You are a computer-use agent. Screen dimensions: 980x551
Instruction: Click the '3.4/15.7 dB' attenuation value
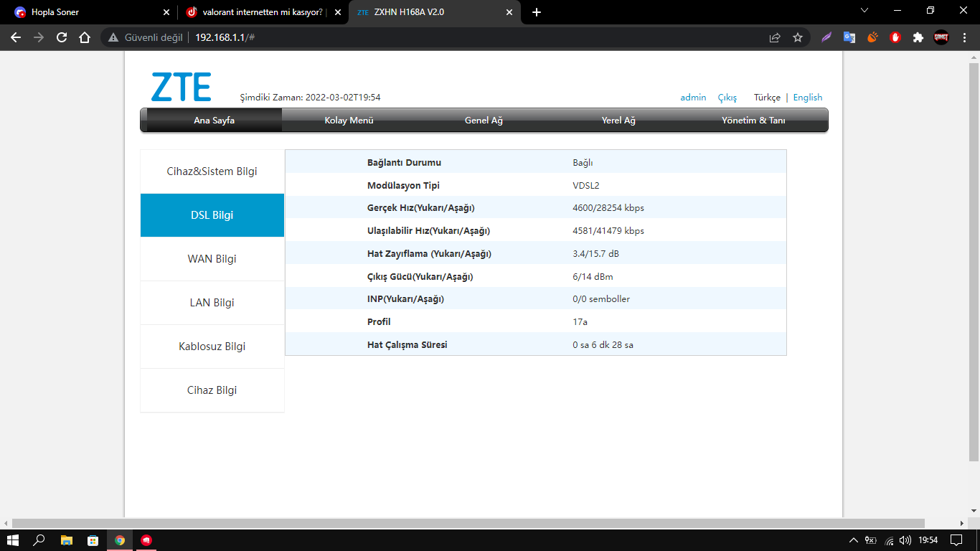coord(595,254)
